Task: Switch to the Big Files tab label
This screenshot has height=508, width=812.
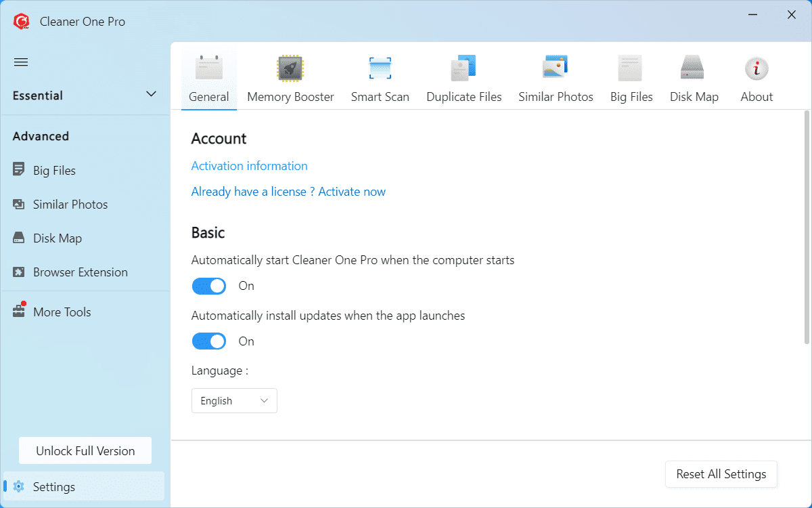Action: (x=631, y=97)
